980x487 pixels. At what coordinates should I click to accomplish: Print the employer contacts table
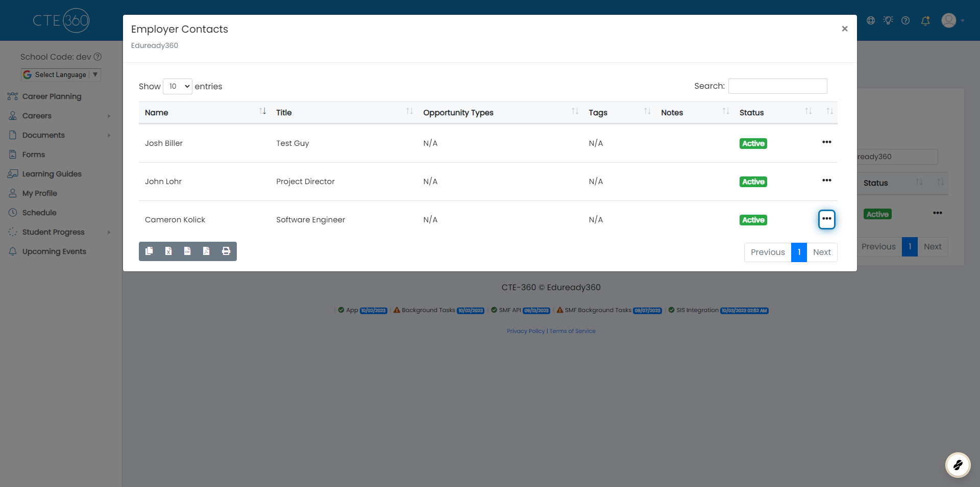(x=226, y=251)
